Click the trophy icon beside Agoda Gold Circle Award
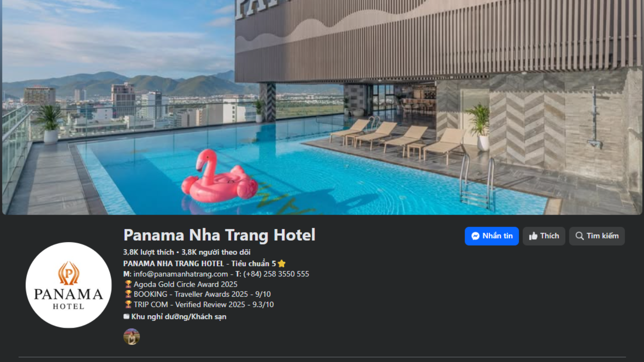 [x=128, y=284]
